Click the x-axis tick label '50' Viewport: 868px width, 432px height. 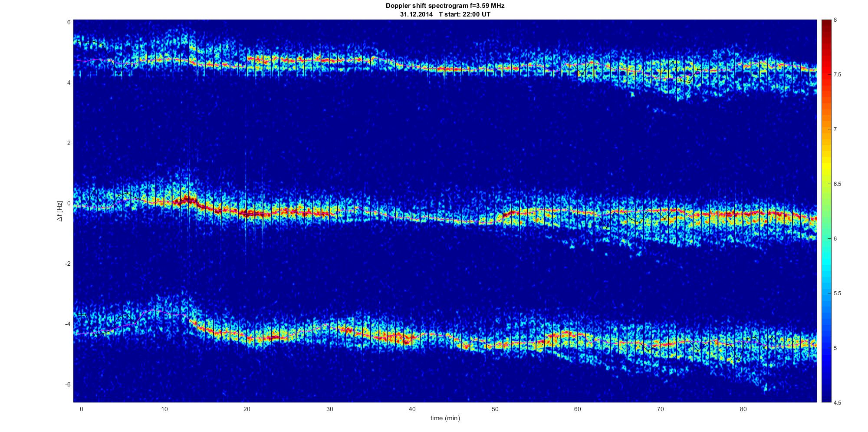(x=495, y=409)
